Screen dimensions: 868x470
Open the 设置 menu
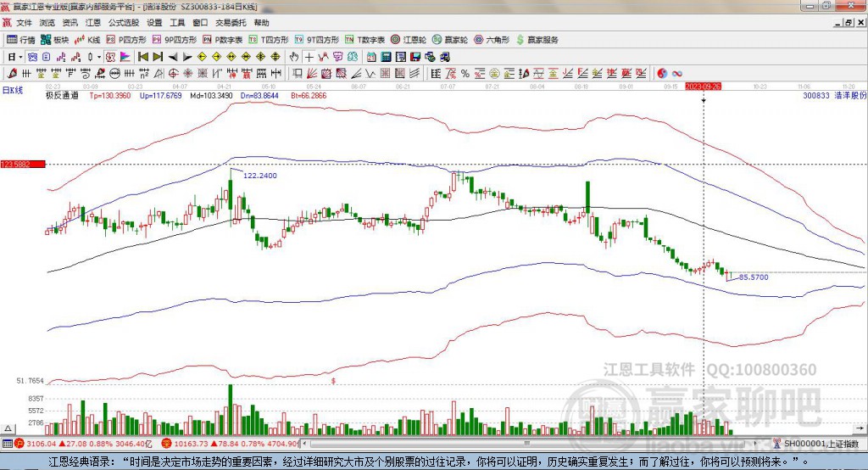click(x=154, y=23)
